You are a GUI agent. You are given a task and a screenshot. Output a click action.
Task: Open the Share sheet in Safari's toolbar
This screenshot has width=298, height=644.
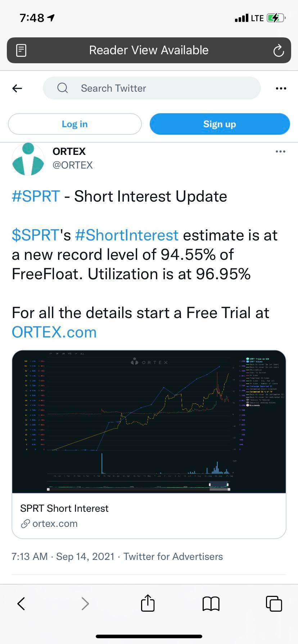pyautogui.click(x=148, y=603)
